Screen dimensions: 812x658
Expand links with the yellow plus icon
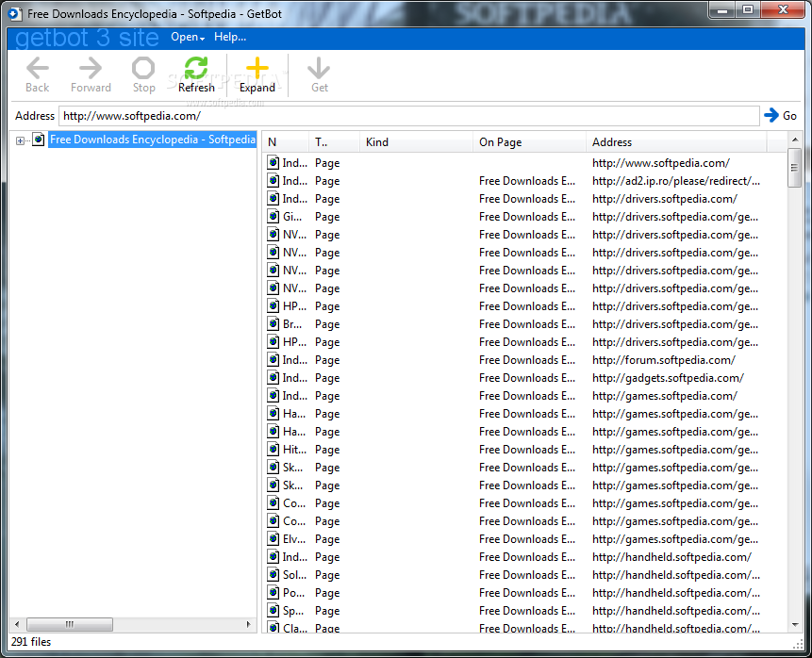257,68
